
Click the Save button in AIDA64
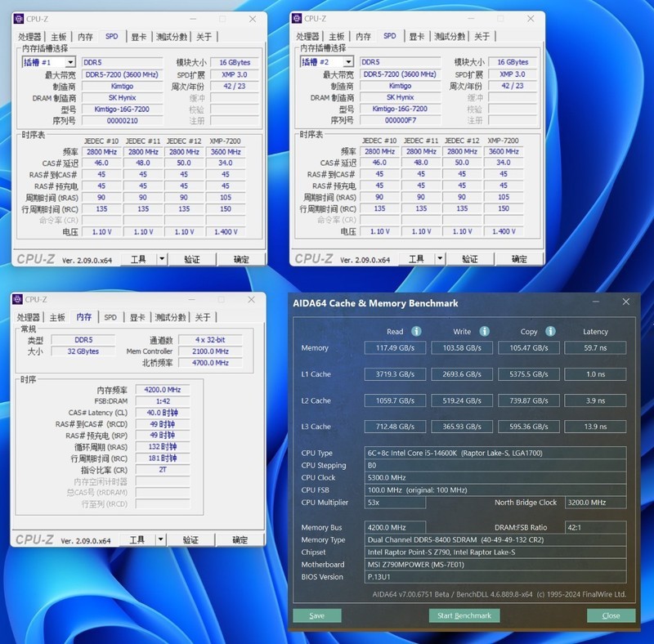tap(318, 615)
